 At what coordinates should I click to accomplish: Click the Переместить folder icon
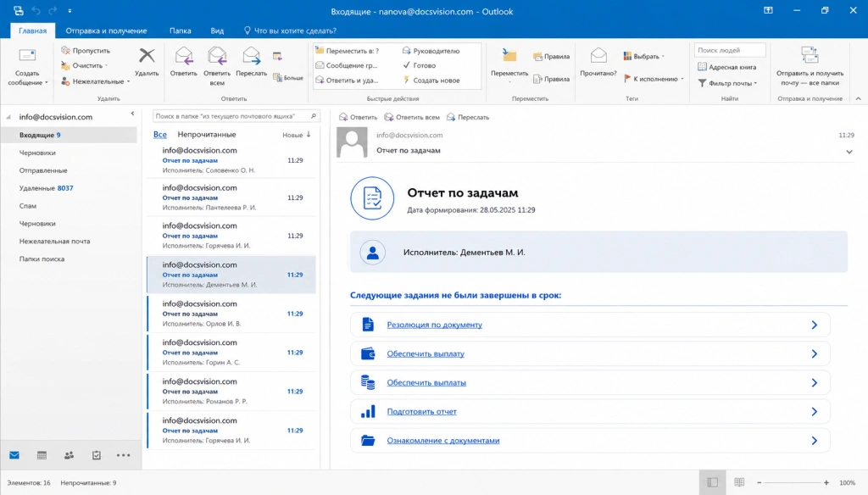pyautogui.click(x=509, y=55)
